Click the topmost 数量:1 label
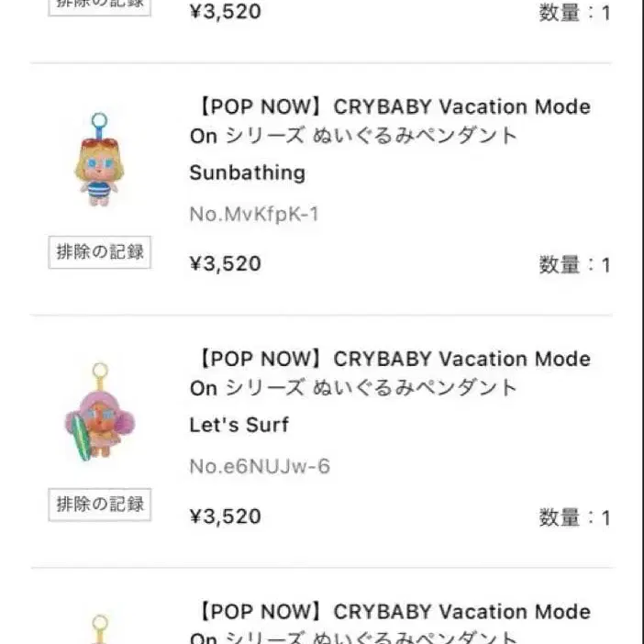This screenshot has width=644, height=644. pyautogui.click(x=574, y=14)
